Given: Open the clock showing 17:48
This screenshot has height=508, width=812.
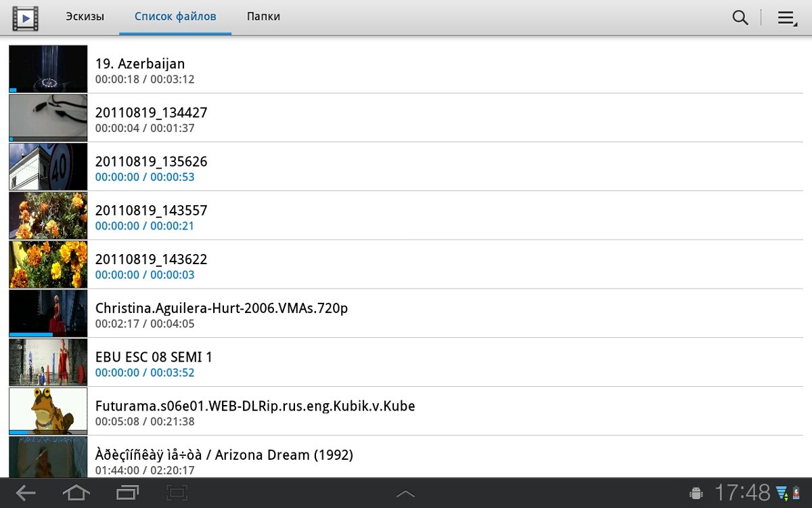Looking at the screenshot, I should pyautogui.click(x=742, y=492).
